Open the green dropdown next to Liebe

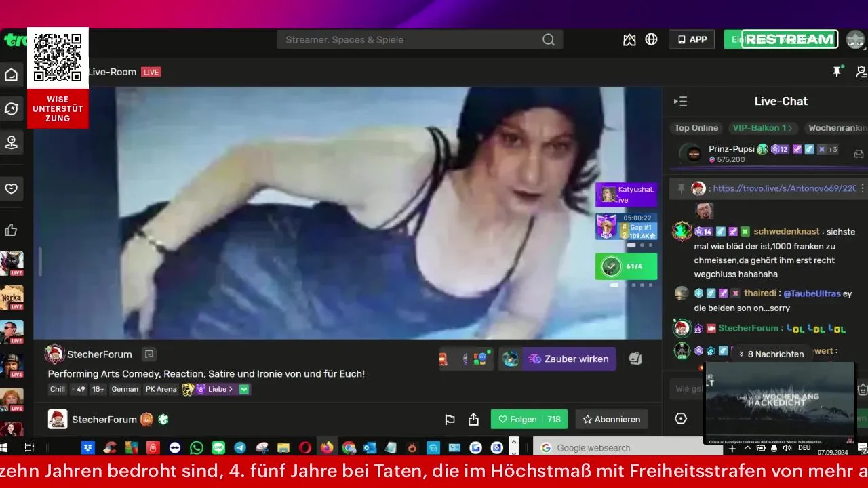244,389
